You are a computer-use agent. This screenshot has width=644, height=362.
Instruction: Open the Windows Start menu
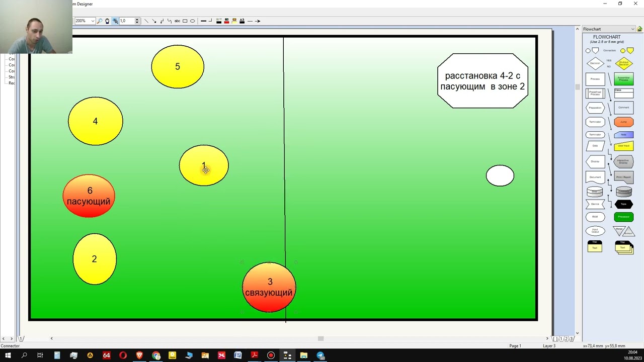(x=8, y=355)
